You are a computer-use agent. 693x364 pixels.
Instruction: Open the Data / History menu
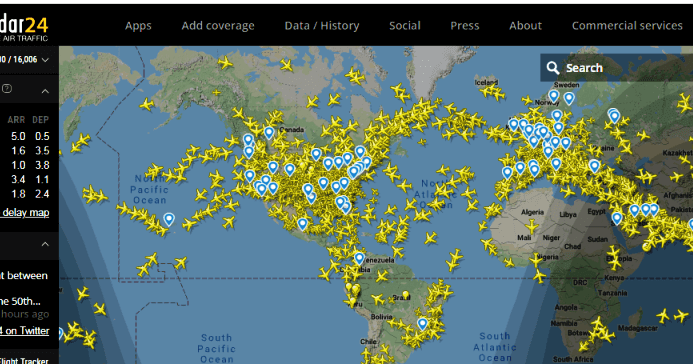[322, 26]
